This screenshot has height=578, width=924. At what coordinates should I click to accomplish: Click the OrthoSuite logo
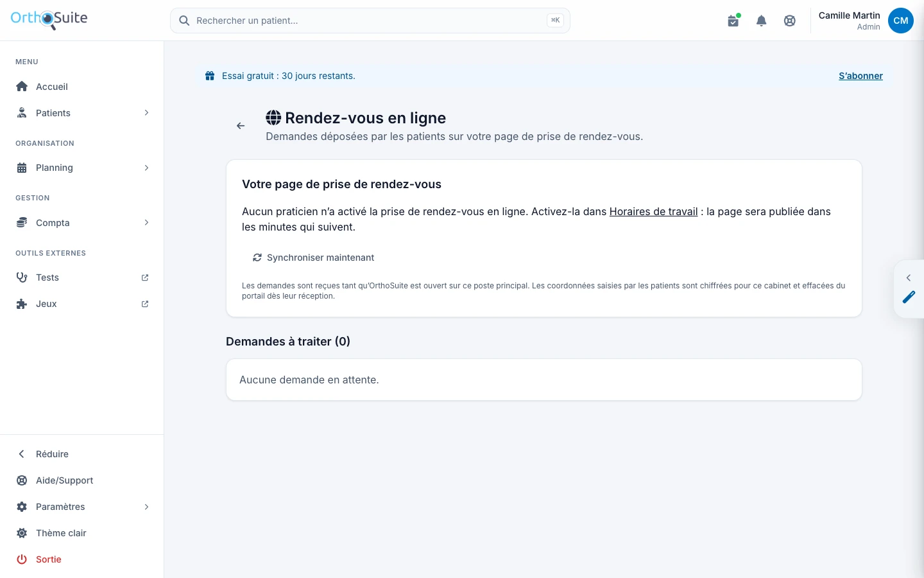pos(49,19)
